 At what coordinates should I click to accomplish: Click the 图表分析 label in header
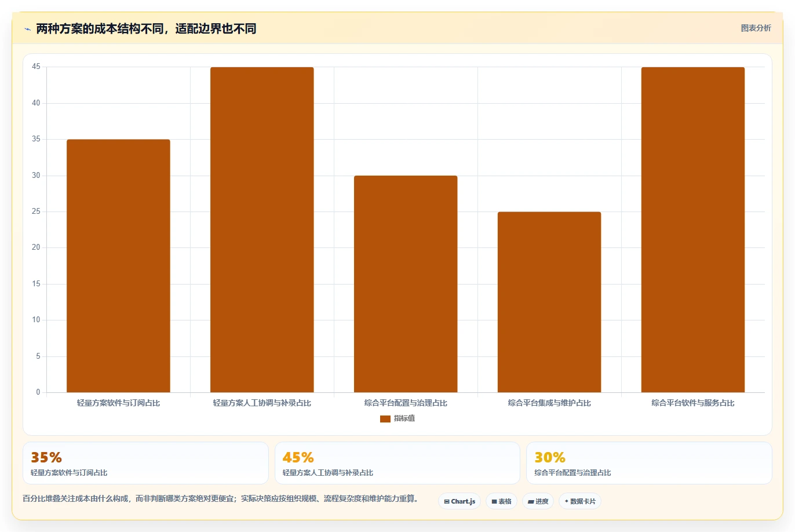point(756,28)
